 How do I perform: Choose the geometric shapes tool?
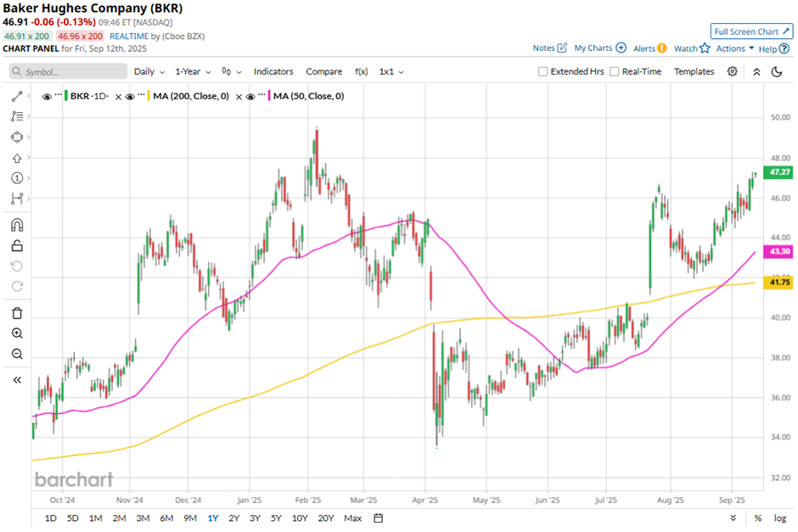pos(17,137)
